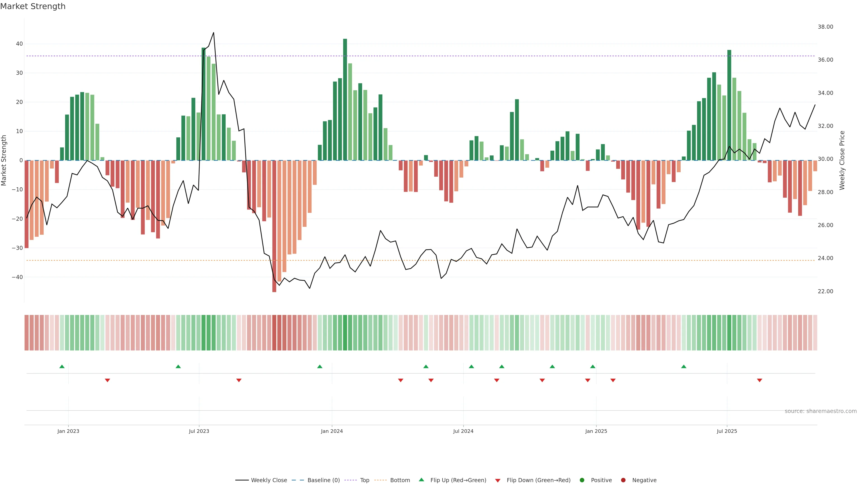Click the last red flip-down triangle marker
868x488 pixels.
coord(759,380)
